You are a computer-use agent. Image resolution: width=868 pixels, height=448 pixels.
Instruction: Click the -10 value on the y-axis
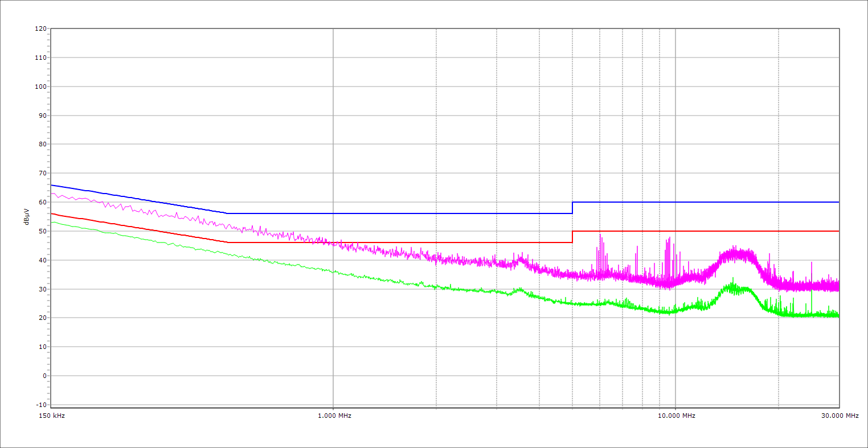pos(40,405)
